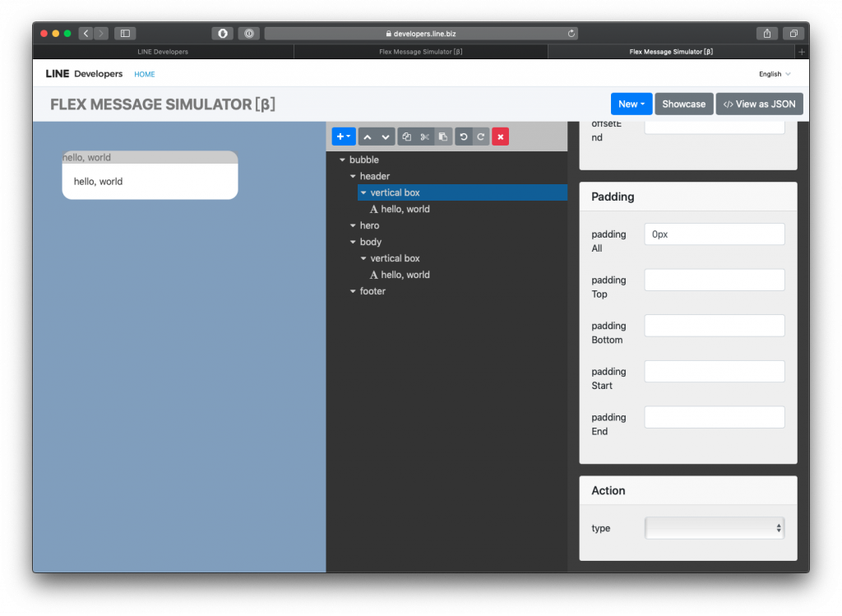Focus the paddingEnd input field

tap(715, 417)
